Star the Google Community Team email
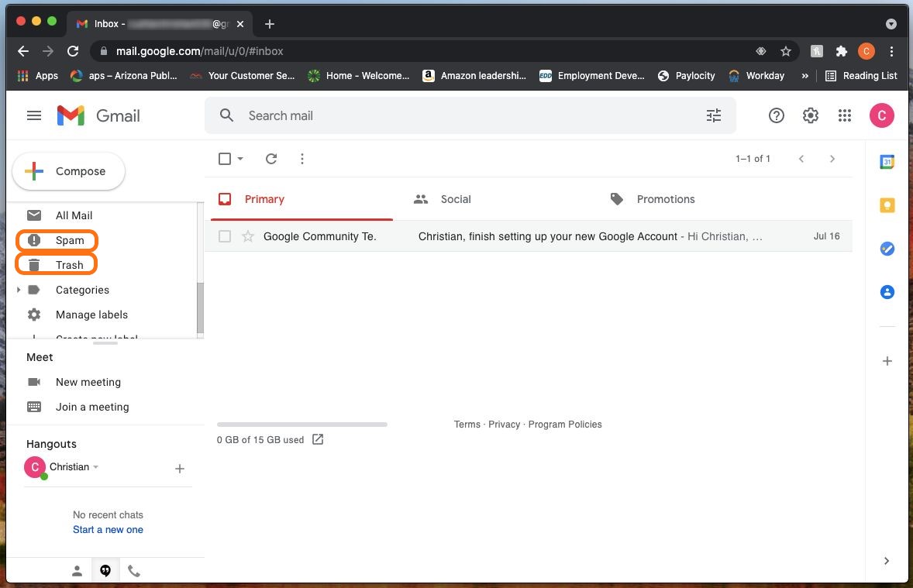 248,236
